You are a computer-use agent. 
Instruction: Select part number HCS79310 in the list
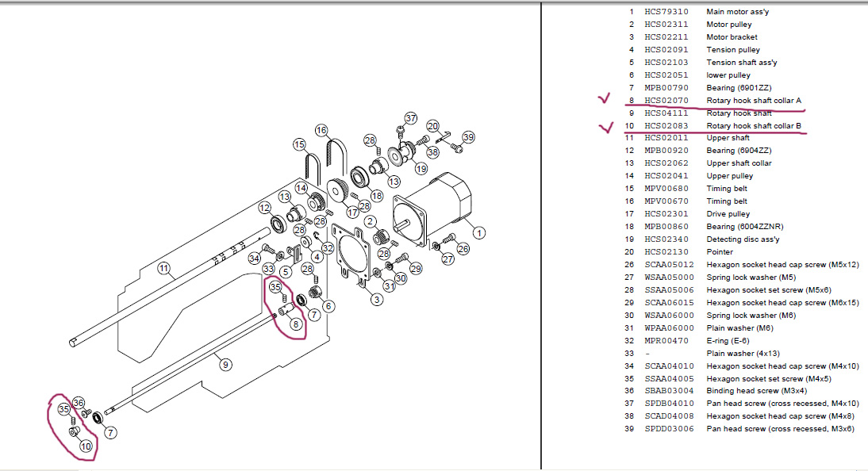pos(666,12)
